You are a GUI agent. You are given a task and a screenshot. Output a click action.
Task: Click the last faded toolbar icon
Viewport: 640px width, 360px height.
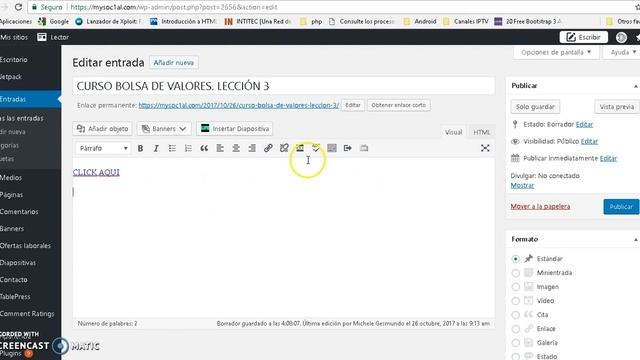pyautogui.click(x=364, y=148)
